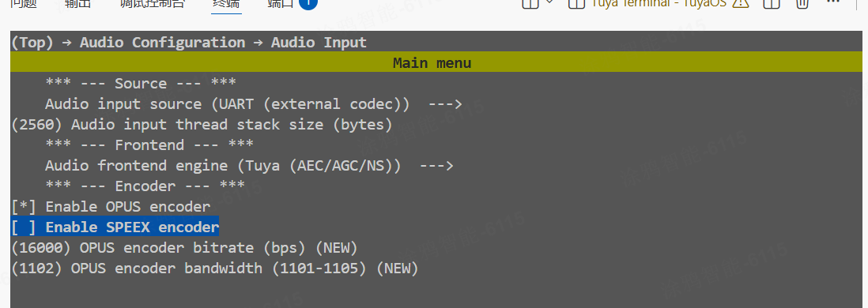Expand the Audio frontend engine submenu arrow
The image size is (868, 308).
pyautogui.click(x=436, y=165)
